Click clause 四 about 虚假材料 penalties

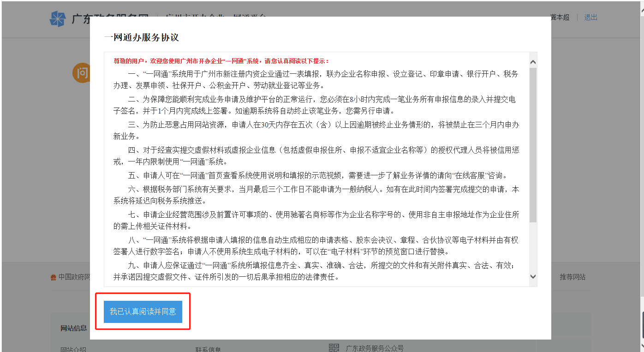coord(316,156)
